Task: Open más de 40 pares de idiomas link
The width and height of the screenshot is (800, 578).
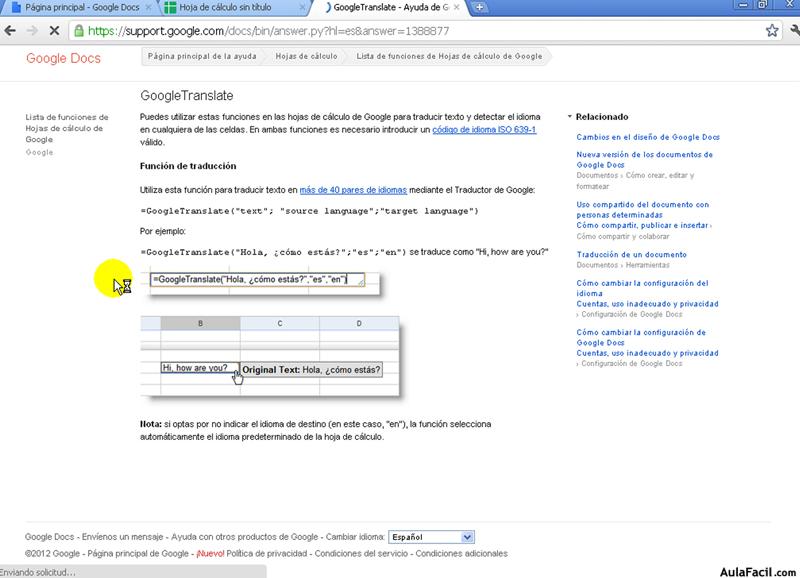Action: [x=353, y=190]
